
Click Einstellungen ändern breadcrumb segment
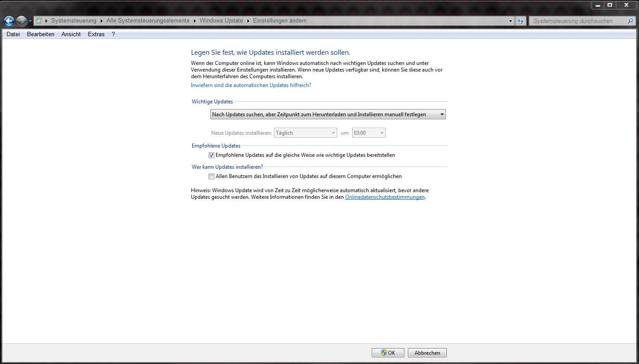pyautogui.click(x=280, y=21)
